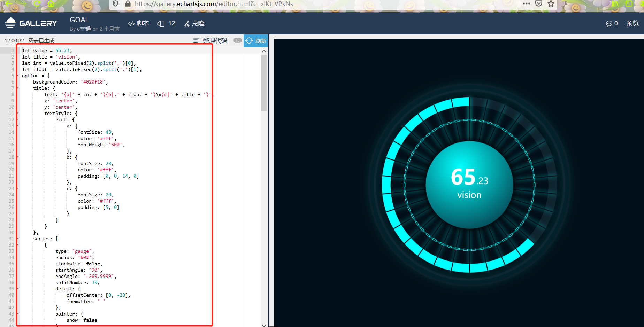This screenshot has height=327, width=644.
Task: Click the type 'gauge' line
Action: click(x=75, y=251)
